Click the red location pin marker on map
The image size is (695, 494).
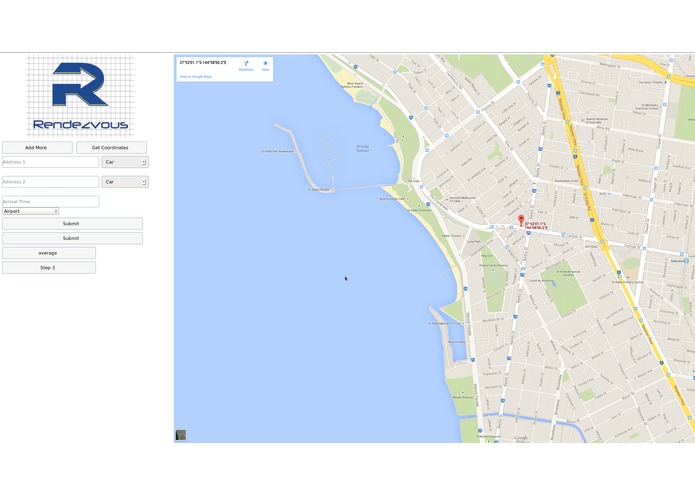click(x=521, y=221)
